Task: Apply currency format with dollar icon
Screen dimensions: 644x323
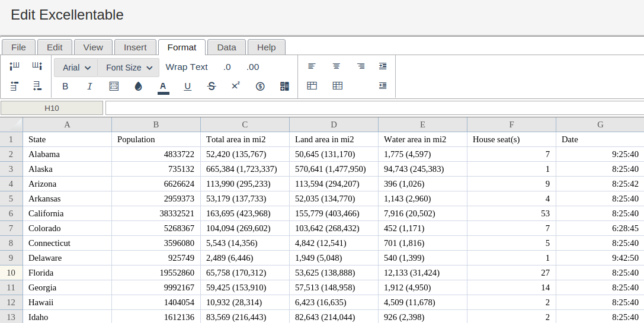Action: [260, 87]
